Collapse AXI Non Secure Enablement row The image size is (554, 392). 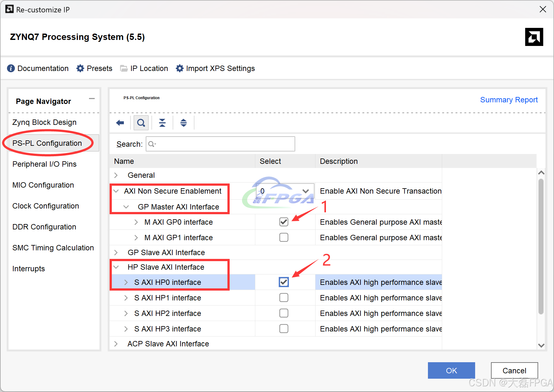tap(116, 191)
